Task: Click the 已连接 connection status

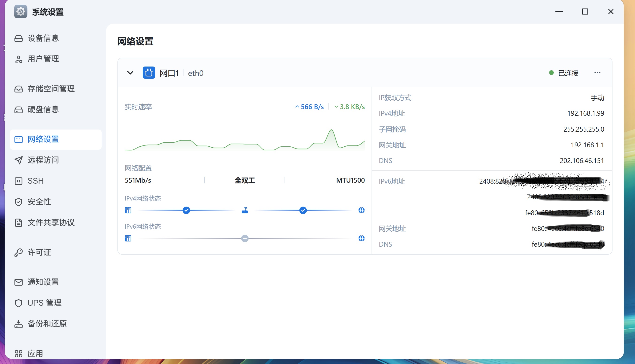Action: (568, 73)
